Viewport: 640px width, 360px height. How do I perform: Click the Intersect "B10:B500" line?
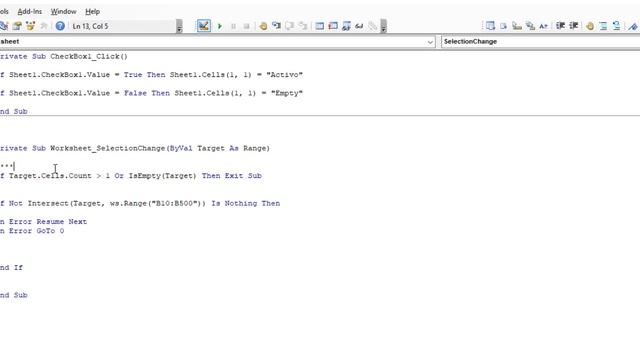click(x=140, y=203)
